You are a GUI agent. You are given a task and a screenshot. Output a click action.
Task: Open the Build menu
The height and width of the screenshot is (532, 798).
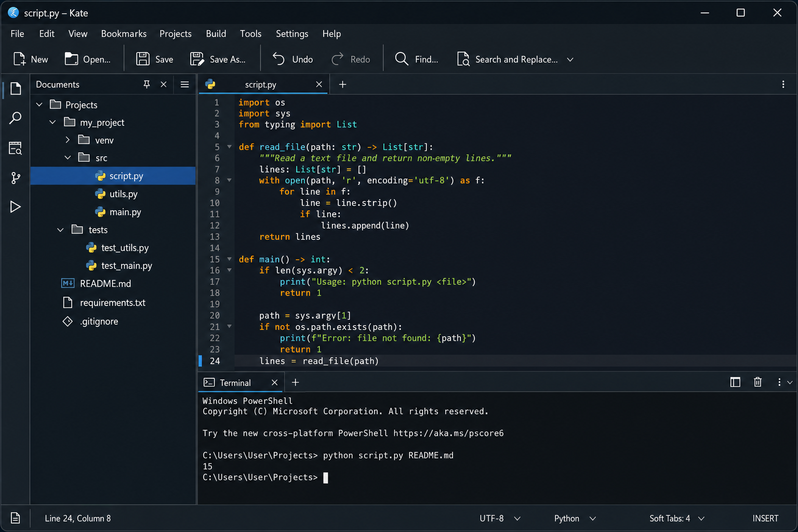click(216, 34)
